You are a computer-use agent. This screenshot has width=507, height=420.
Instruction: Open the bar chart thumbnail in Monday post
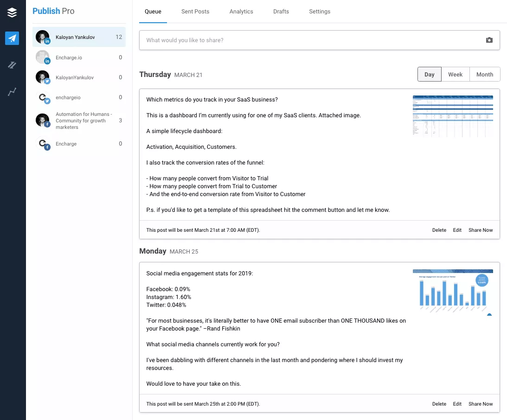(453, 292)
